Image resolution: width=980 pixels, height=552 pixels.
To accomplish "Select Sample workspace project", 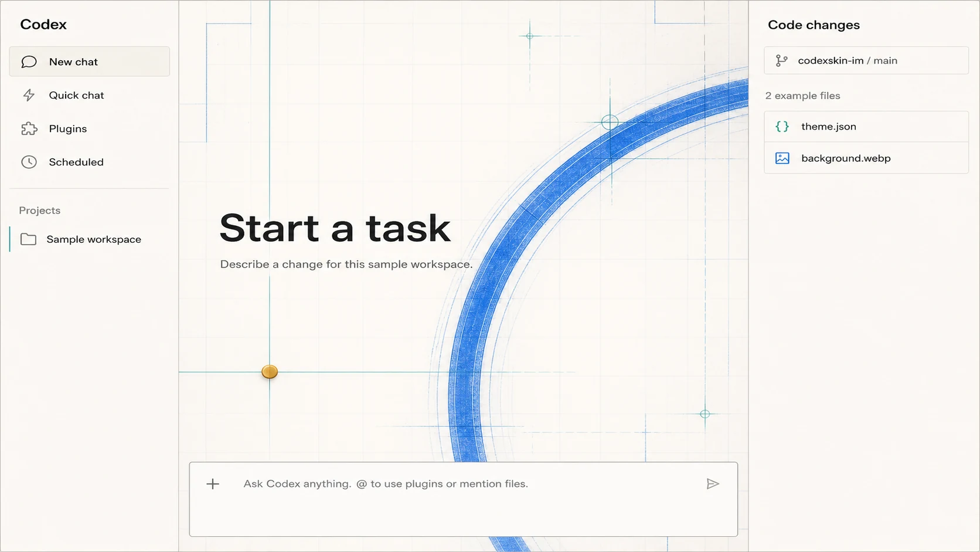I will pyautogui.click(x=90, y=239).
